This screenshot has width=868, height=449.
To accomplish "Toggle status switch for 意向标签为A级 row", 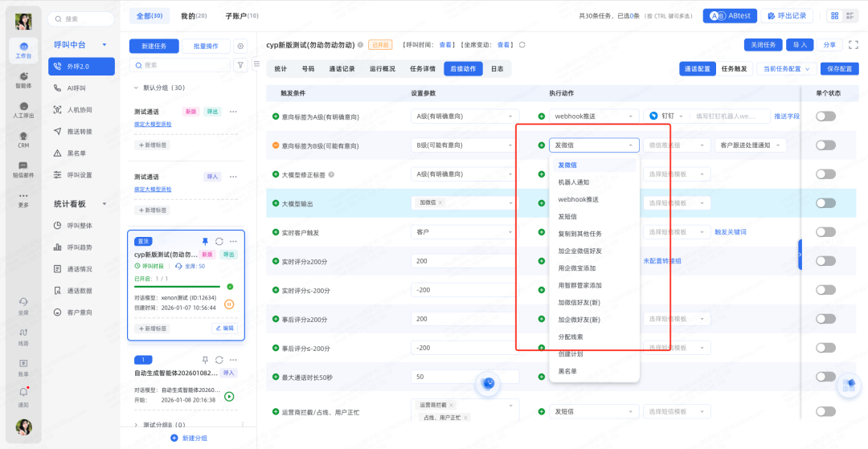I will (x=825, y=116).
